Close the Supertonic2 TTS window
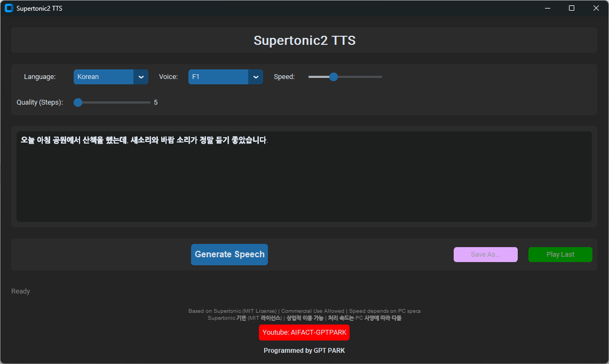The width and height of the screenshot is (609, 364). coord(596,8)
